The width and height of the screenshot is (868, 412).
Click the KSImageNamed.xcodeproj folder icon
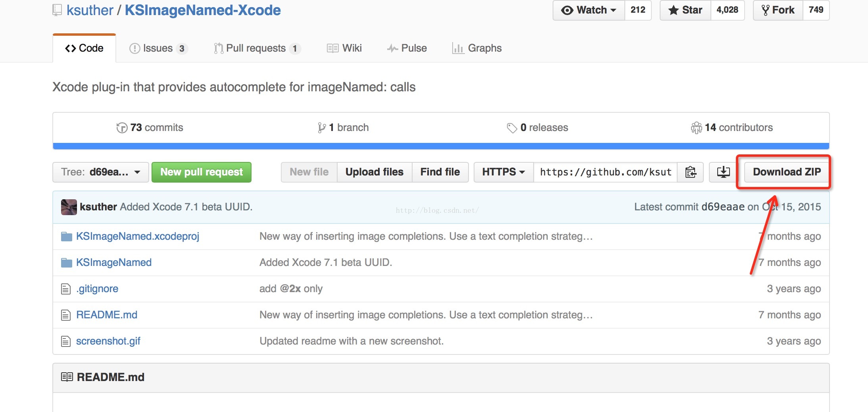click(66, 237)
